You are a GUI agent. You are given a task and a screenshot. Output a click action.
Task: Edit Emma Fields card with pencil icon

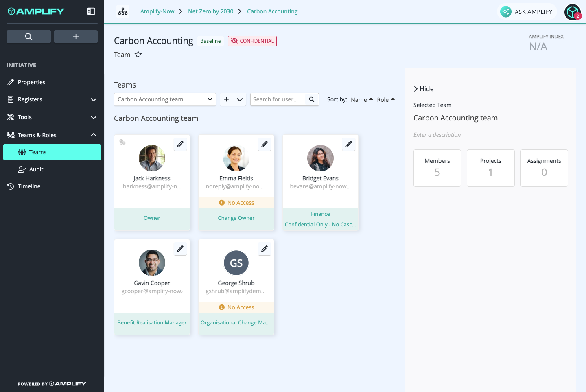point(265,144)
